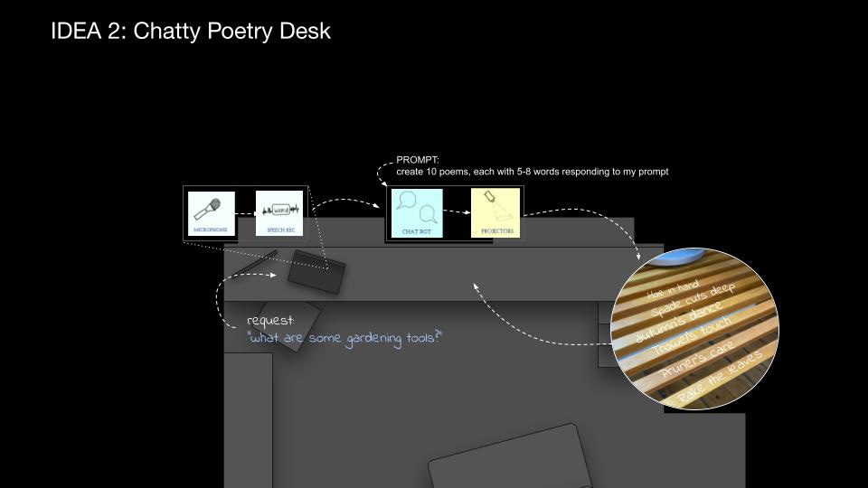Click the poem line 'Trowel's touch'

pyautogui.click(x=692, y=336)
